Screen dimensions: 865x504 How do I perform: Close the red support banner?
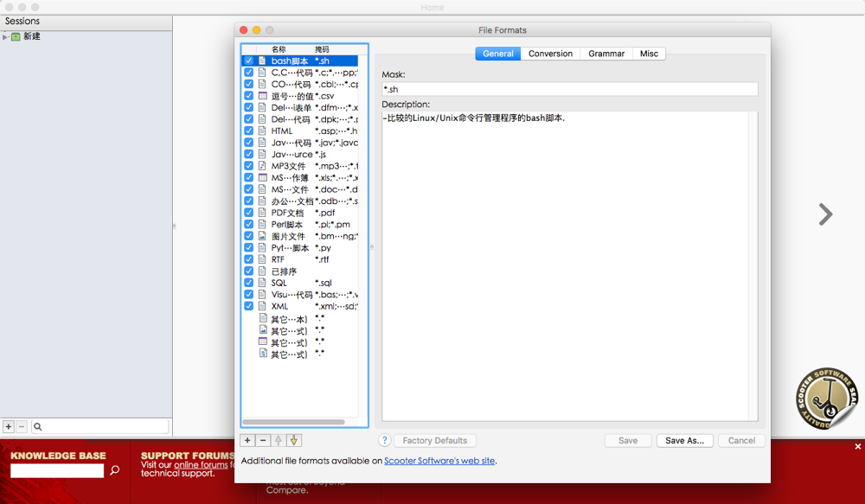click(857, 447)
